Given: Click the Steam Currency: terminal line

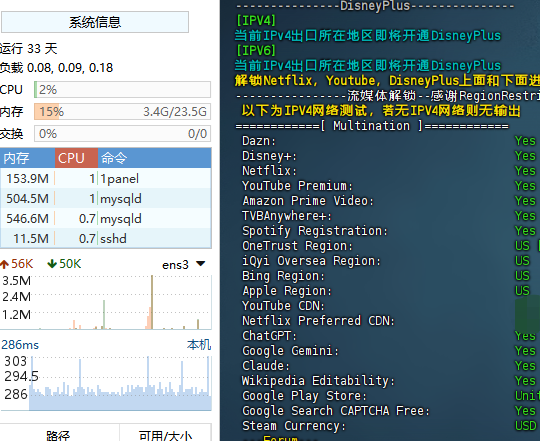Looking at the screenshot, I should (294, 426).
